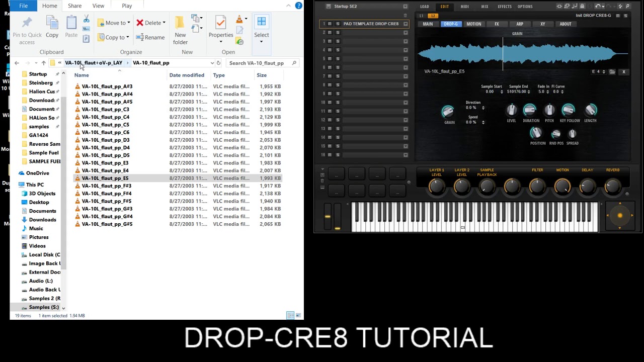Click New folder icon in Explorer ribbon
Screen dimensions: 644x362
(180, 23)
